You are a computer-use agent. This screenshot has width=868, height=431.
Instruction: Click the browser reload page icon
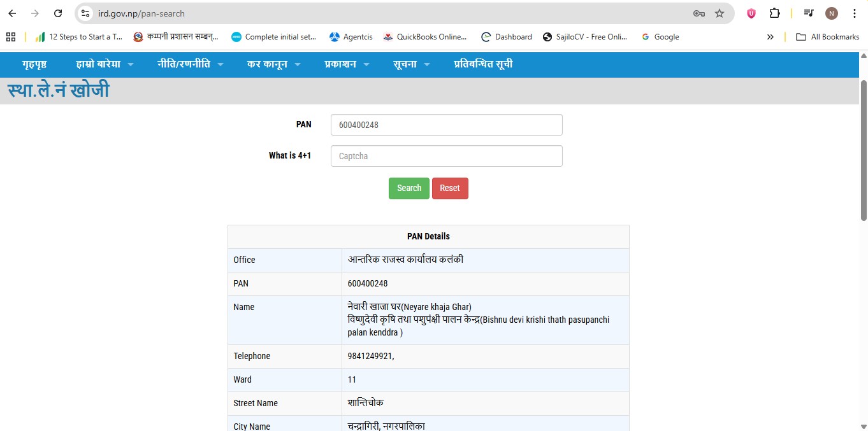(x=58, y=13)
